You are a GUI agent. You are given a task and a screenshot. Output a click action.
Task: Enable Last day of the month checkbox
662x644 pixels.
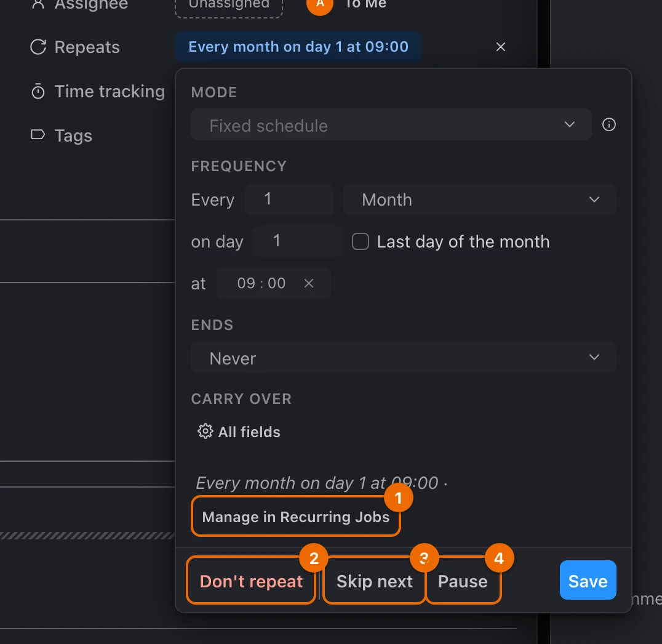[361, 242]
